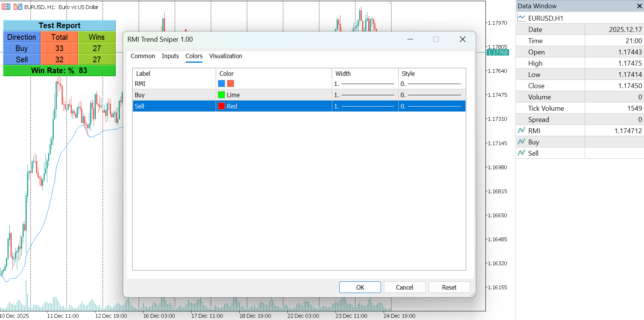Click the Color column header
Viewport: 644px width, 320px height.
pyautogui.click(x=274, y=74)
